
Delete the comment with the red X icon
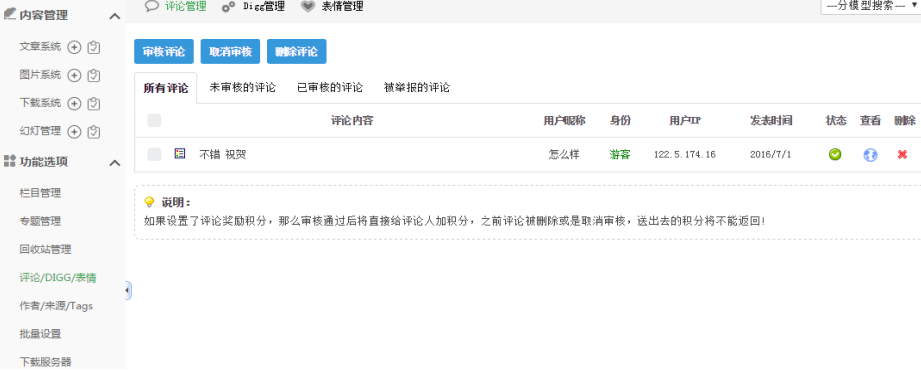click(902, 154)
